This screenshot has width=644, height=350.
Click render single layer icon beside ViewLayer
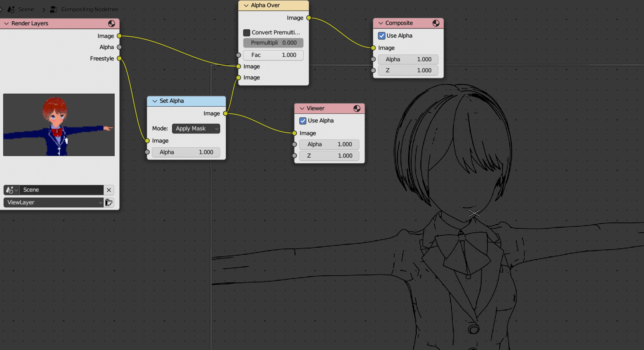(x=109, y=202)
